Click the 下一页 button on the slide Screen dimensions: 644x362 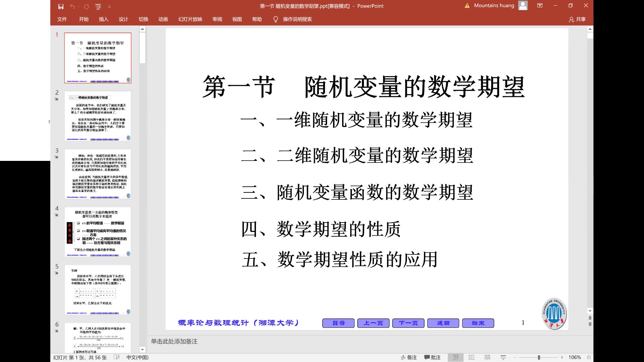coord(408,323)
